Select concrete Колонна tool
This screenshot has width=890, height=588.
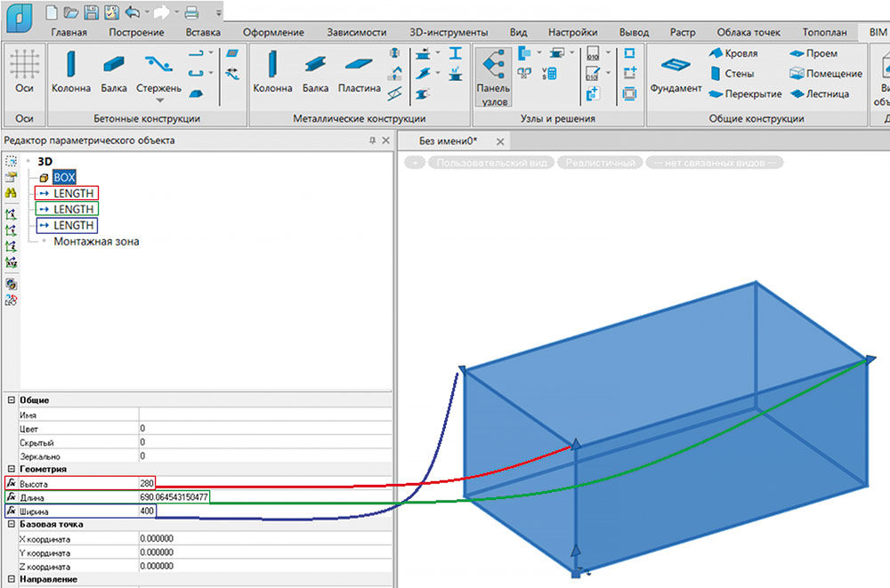tap(70, 70)
